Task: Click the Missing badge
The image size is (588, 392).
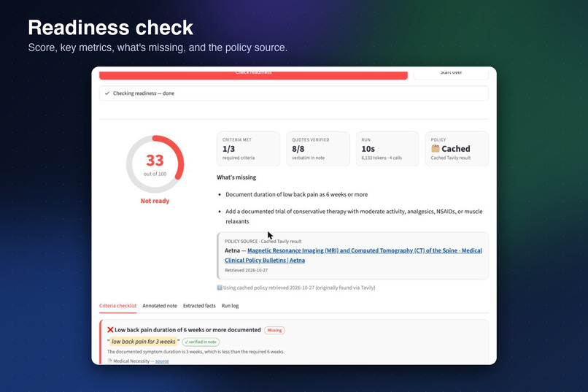Action: [274, 330]
